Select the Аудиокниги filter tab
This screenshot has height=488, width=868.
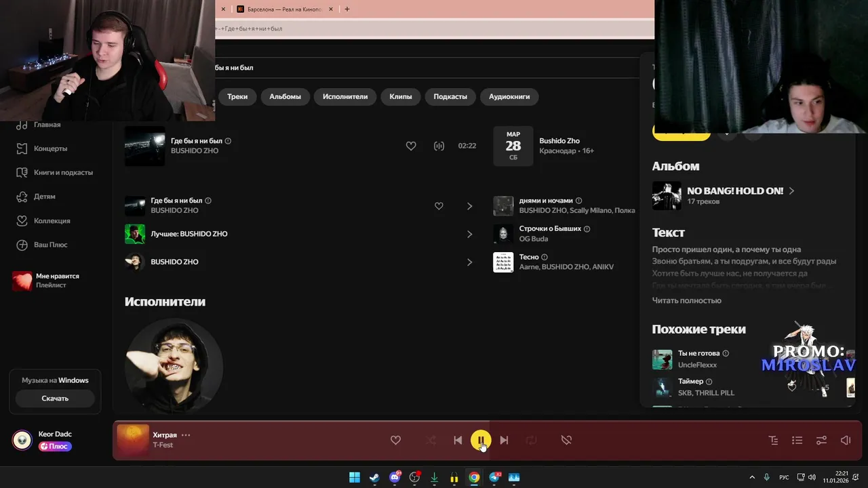[x=509, y=96]
